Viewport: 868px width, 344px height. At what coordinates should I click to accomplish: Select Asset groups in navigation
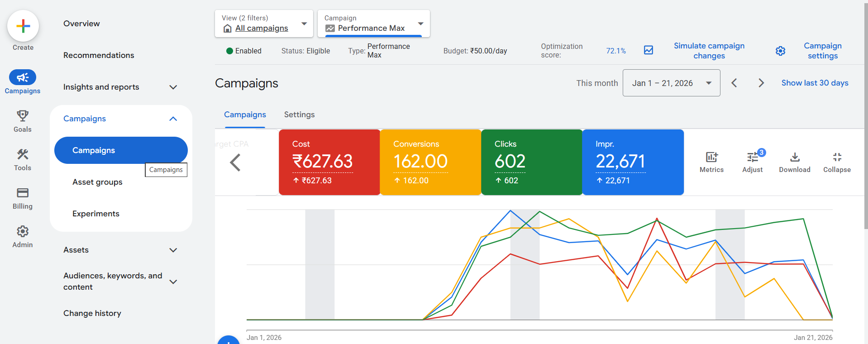pos(97,182)
